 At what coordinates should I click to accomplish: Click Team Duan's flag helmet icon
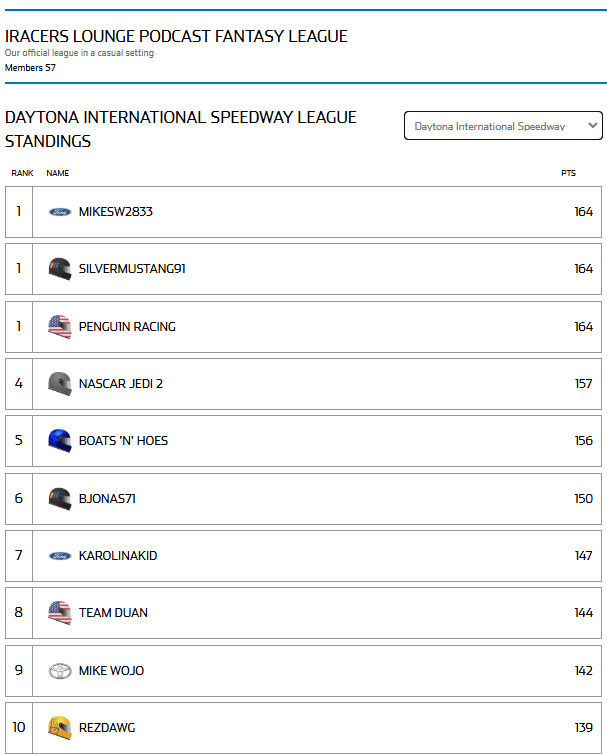pos(60,613)
